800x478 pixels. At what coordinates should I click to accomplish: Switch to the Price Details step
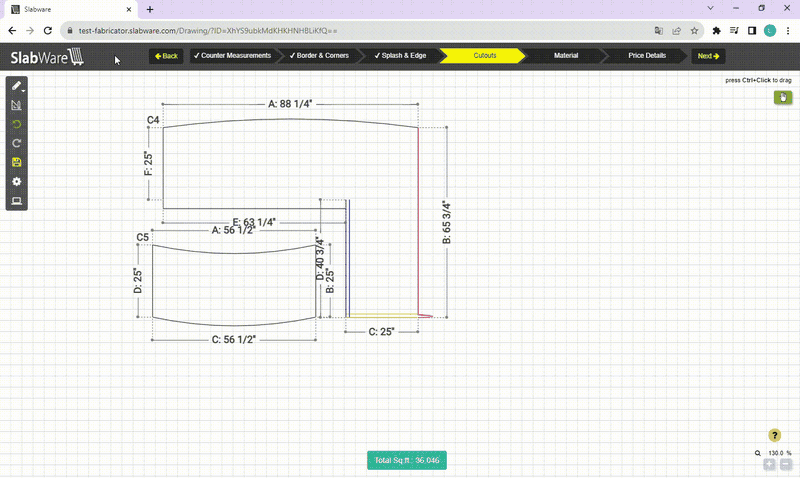(646, 56)
